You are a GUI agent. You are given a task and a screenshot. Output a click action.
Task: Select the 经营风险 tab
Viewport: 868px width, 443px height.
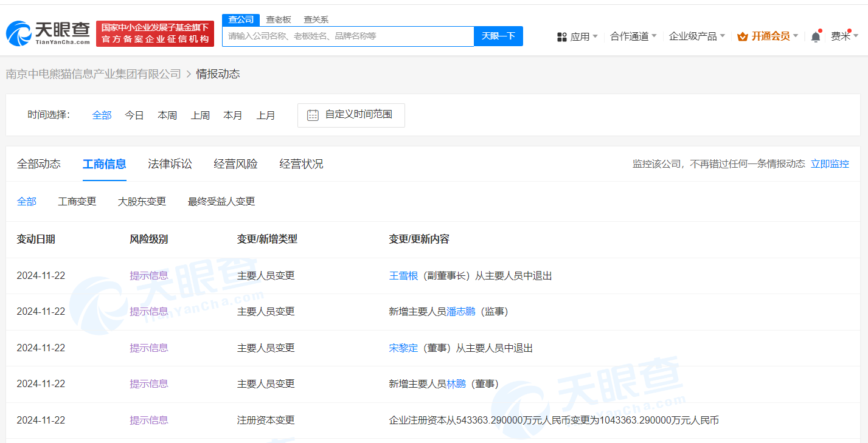[x=235, y=164]
